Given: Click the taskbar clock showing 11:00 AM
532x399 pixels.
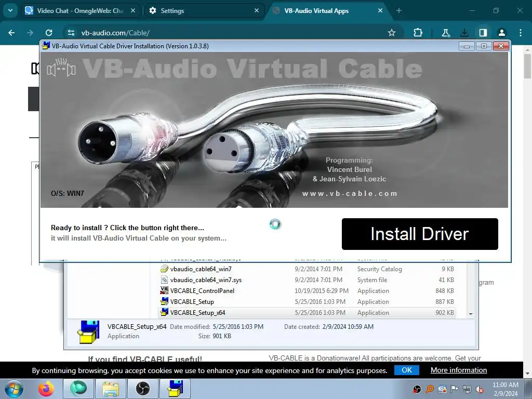Looking at the screenshot, I should (505, 389).
